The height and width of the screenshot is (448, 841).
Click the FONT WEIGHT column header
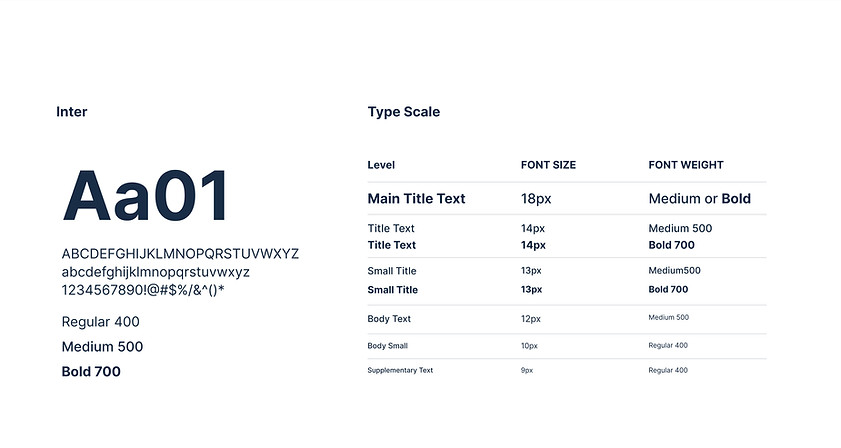(686, 165)
